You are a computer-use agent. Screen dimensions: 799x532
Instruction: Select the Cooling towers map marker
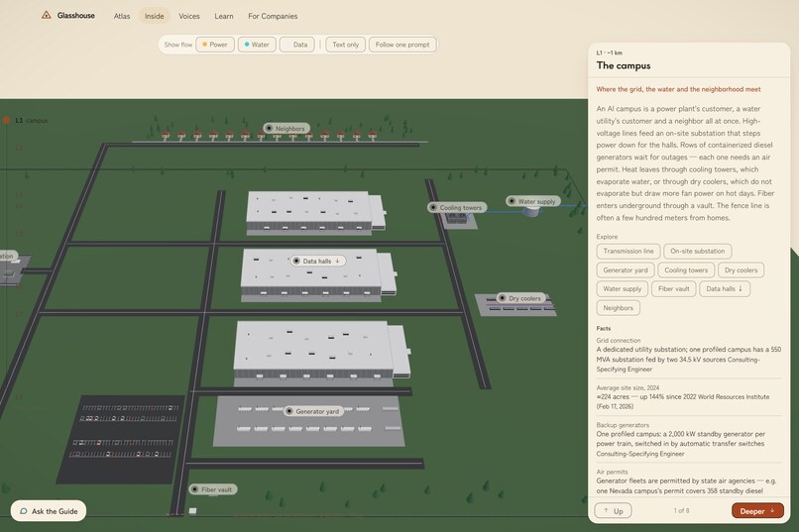pos(457,207)
